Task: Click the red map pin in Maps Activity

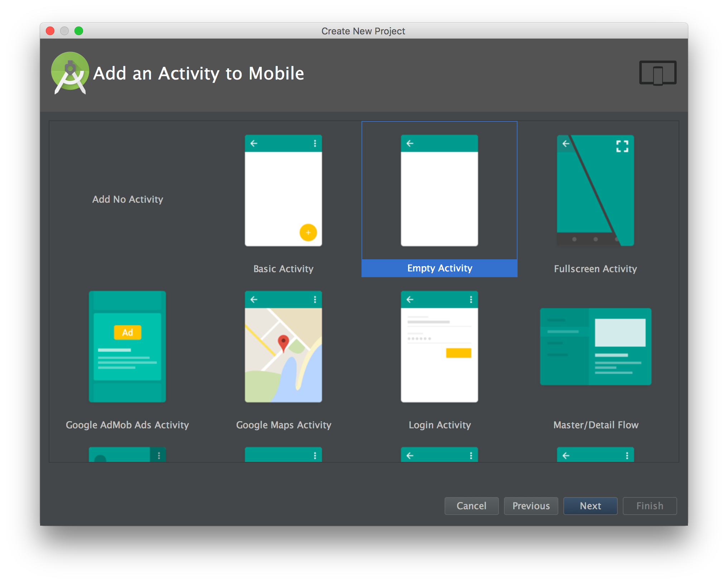Action: pyautogui.click(x=283, y=342)
